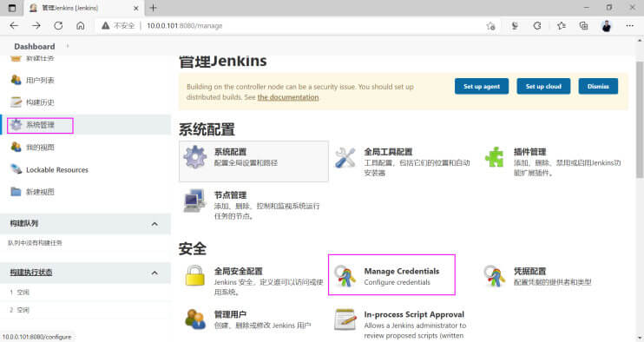Open browser collections icon
This screenshot has width=644, height=342.
[x=583, y=26]
